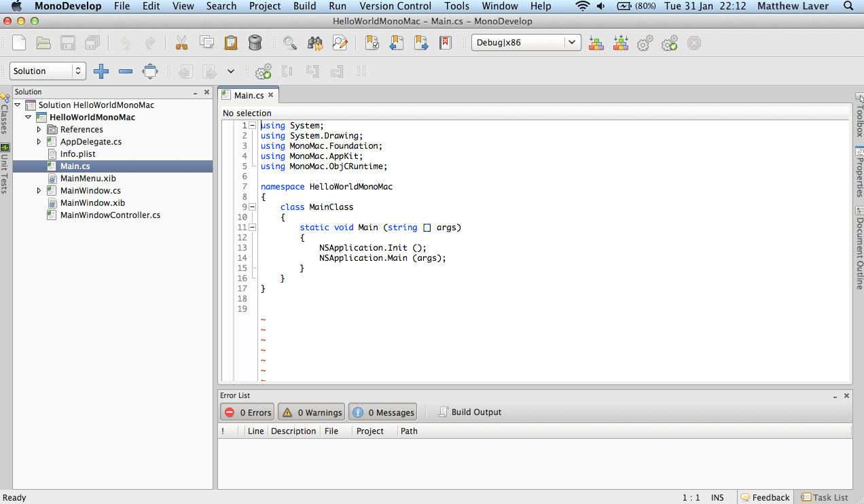Click the Build All colored blocks icon
The width and height of the screenshot is (864, 504).
[x=596, y=43]
